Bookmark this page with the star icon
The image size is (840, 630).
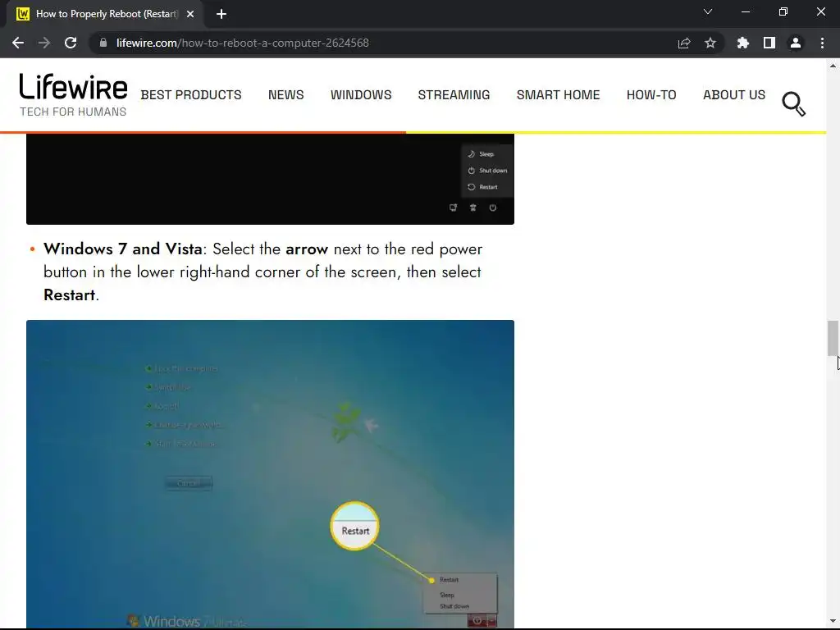(x=710, y=43)
